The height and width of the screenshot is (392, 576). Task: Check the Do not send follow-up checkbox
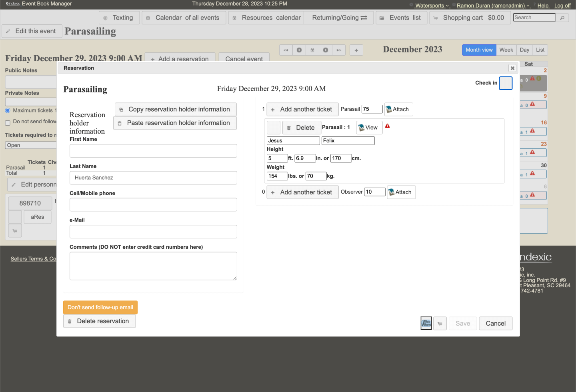(x=8, y=122)
